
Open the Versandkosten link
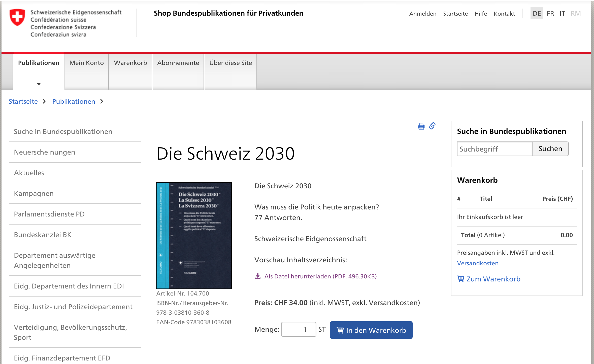pos(478,263)
